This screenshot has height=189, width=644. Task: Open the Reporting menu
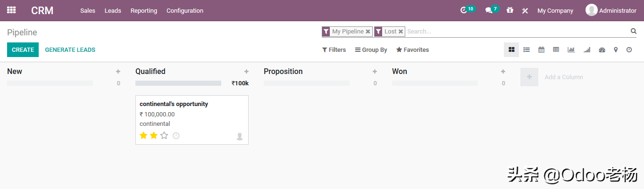point(144,10)
